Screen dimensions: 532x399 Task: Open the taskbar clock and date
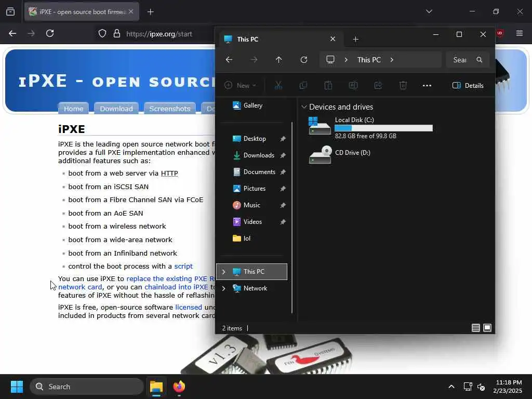coord(508,387)
